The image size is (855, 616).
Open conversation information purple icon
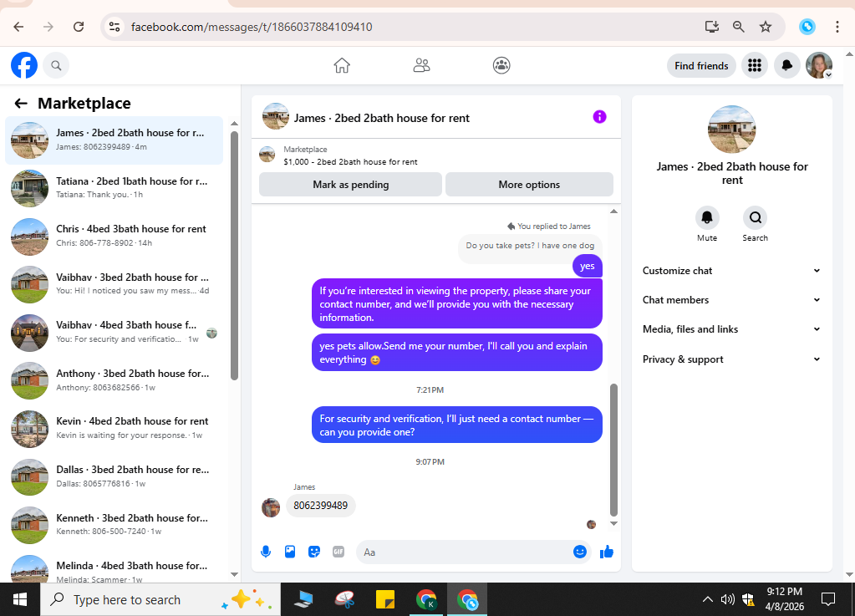coord(599,117)
